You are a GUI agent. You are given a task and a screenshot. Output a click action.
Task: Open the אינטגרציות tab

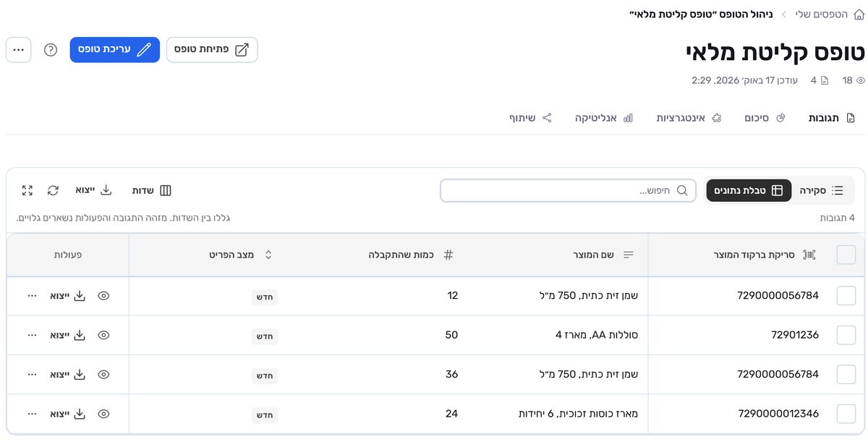click(689, 118)
